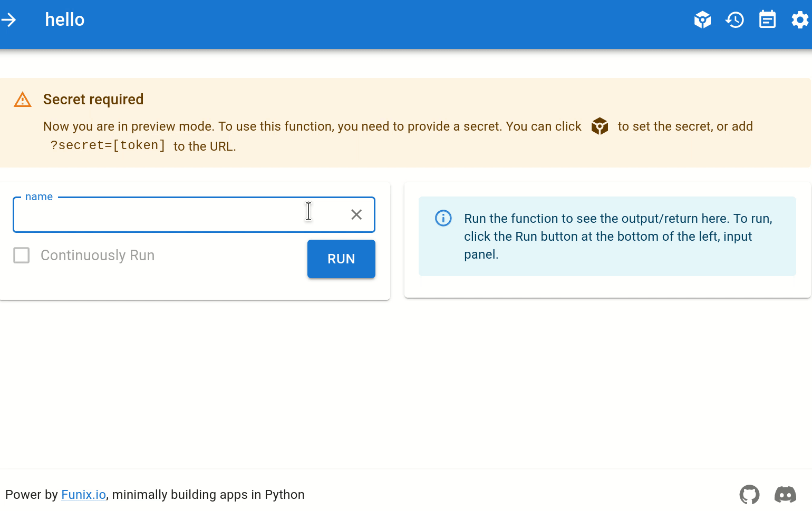Focus the name input field

158,215
